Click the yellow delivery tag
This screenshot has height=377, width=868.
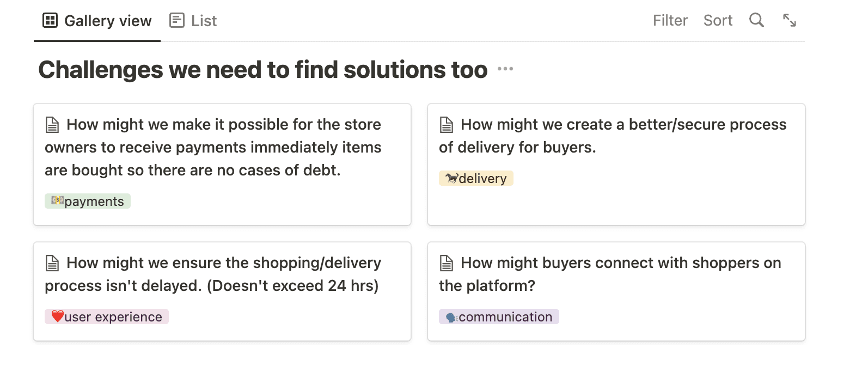coord(476,179)
